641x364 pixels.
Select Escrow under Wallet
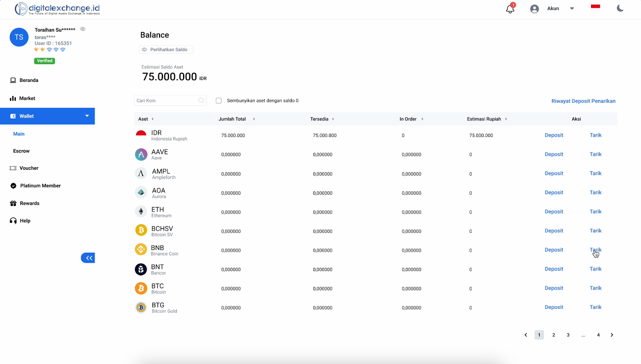[x=21, y=151]
